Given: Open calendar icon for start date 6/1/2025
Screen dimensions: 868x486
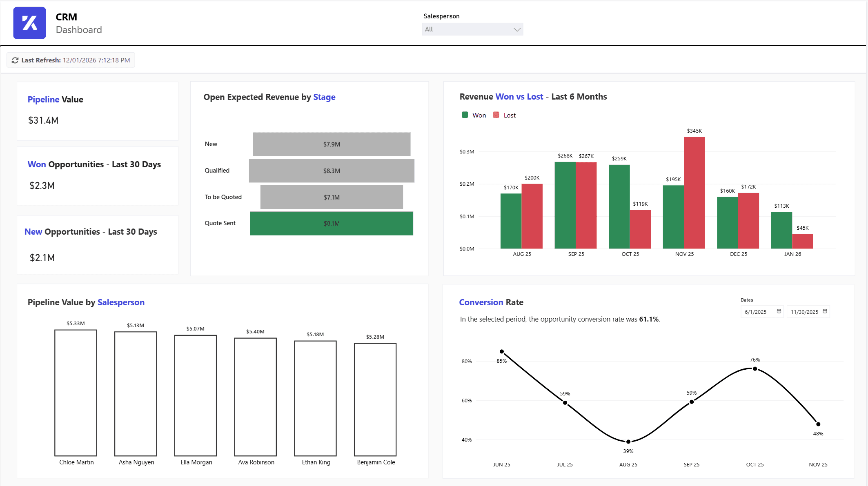Looking at the screenshot, I should (779, 311).
